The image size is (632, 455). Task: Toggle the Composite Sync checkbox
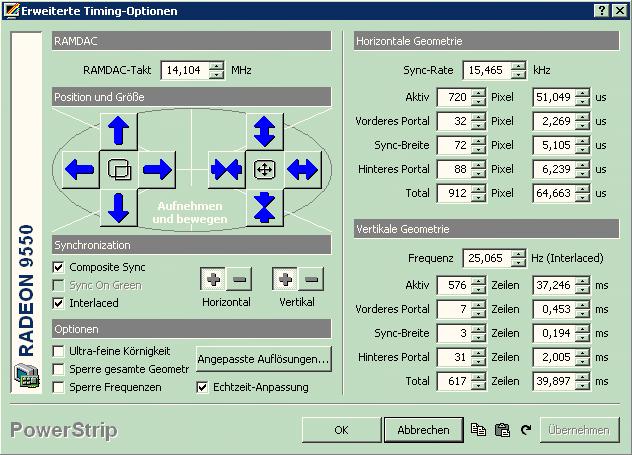click(59, 268)
